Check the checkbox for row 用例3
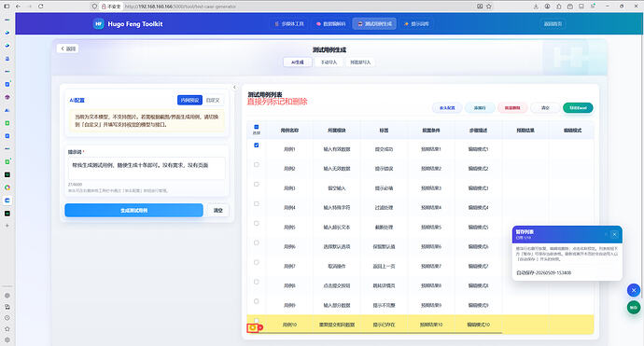Screen dimensions: 644x346 click(257, 185)
